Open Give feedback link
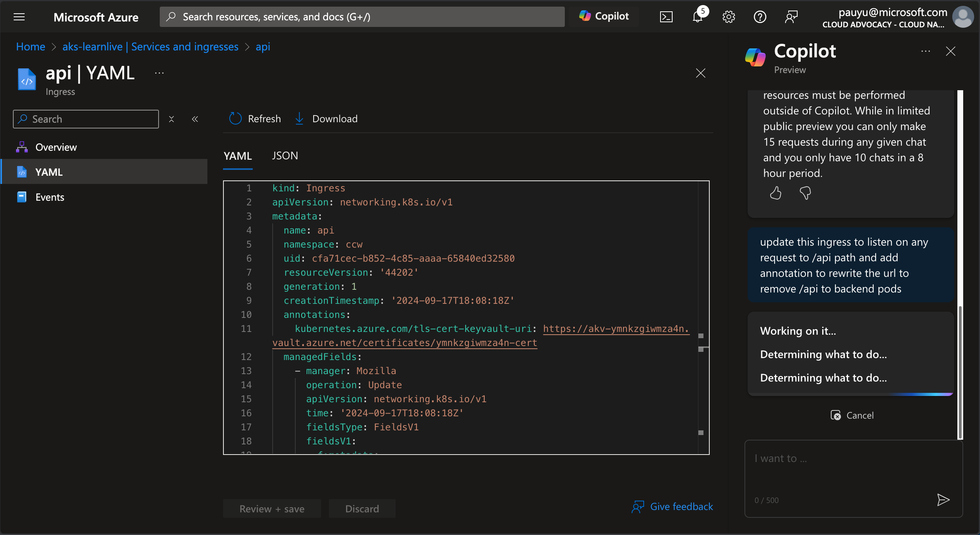Viewport: 980px width, 535px height. (673, 507)
